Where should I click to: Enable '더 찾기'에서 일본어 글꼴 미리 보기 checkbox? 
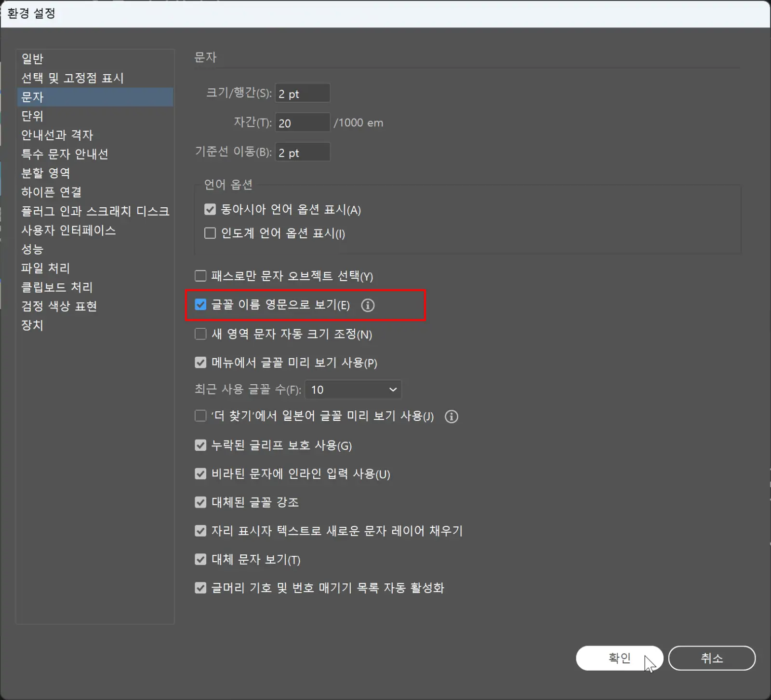tap(200, 416)
